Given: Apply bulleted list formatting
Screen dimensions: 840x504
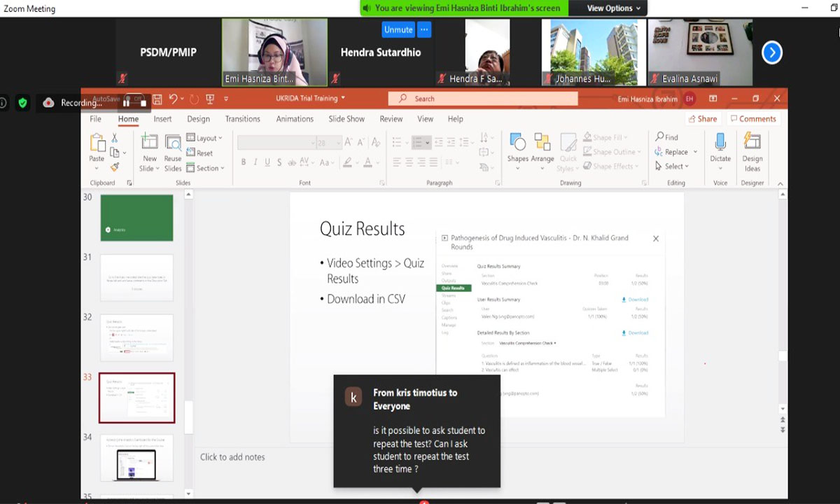Looking at the screenshot, I should click(x=397, y=143).
